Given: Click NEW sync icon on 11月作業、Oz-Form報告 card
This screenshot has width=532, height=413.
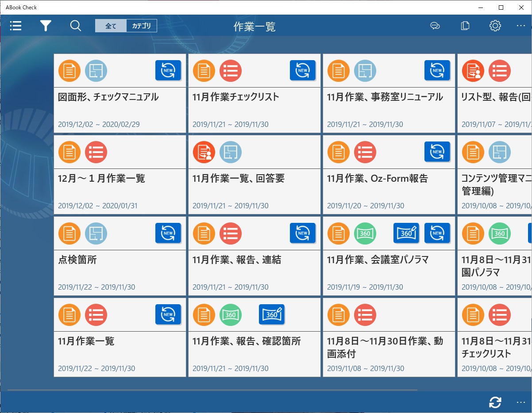Looking at the screenshot, I should tap(437, 152).
